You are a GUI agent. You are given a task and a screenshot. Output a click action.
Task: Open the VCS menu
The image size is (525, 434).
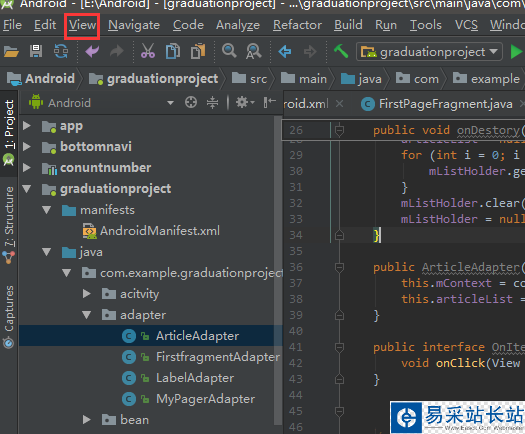466,25
